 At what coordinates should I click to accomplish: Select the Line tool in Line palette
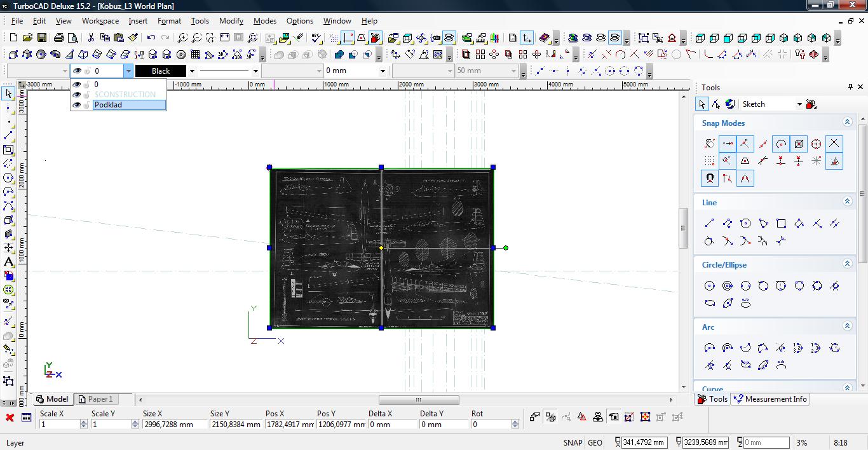710,223
